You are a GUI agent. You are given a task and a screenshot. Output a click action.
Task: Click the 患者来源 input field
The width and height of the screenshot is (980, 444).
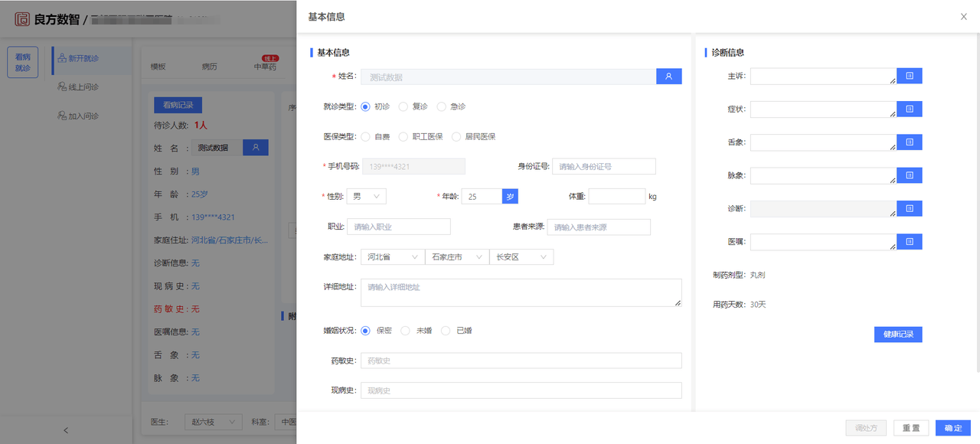(599, 227)
